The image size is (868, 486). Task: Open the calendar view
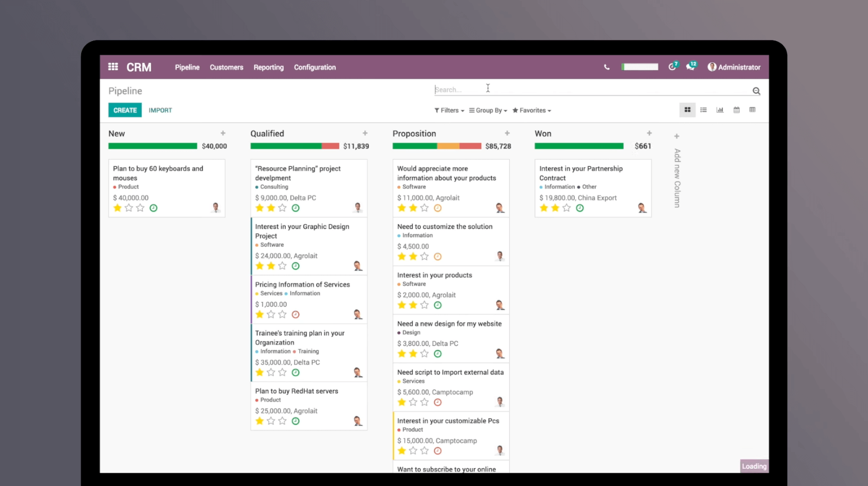pos(736,110)
